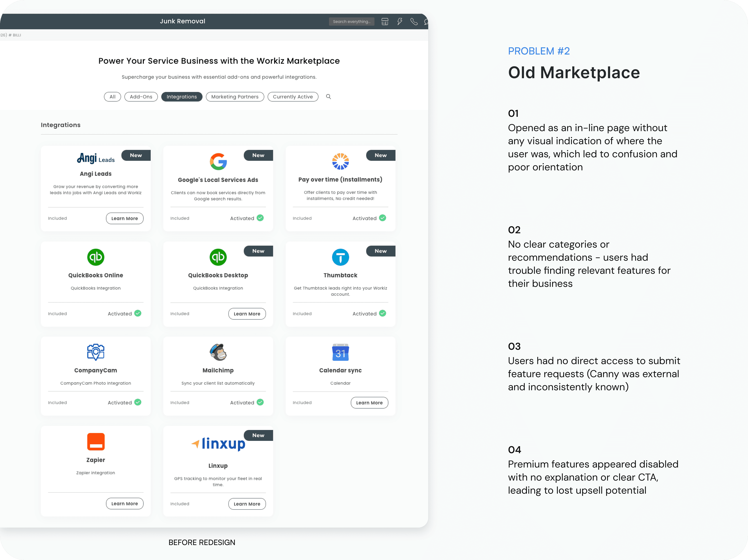Click the phone icon in top bar

point(414,22)
